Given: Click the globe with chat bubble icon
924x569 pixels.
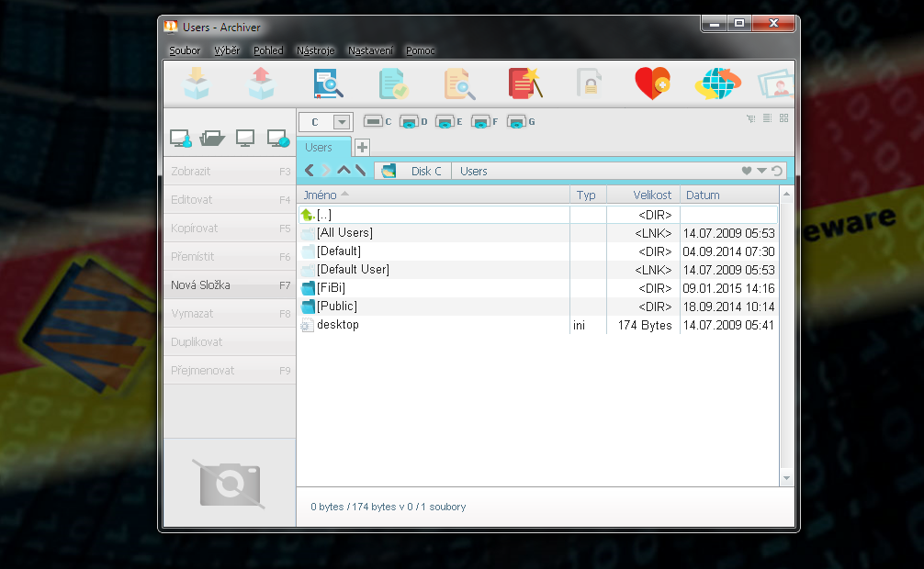Looking at the screenshot, I should coord(717,84).
